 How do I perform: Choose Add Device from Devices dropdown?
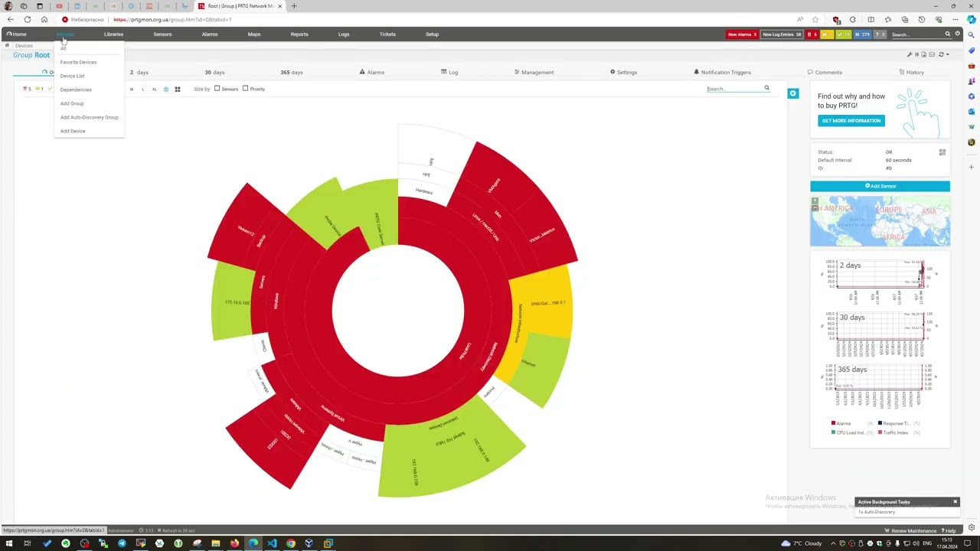(x=73, y=131)
